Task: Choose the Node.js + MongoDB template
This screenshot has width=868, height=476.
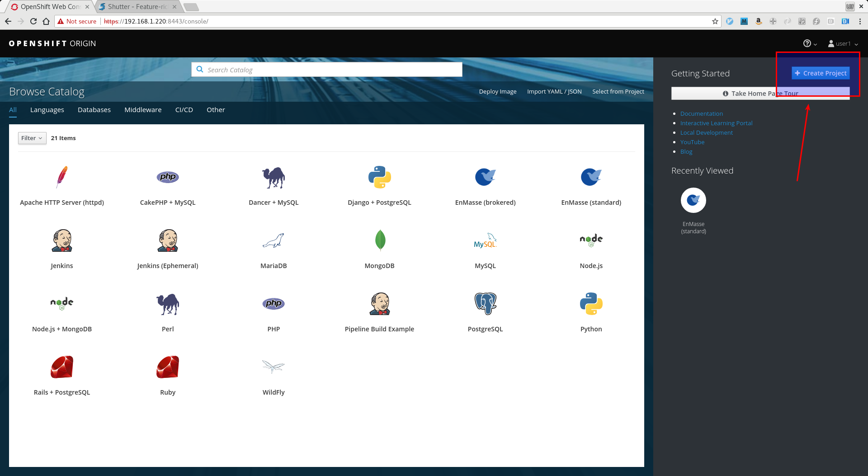Action: 62,312
